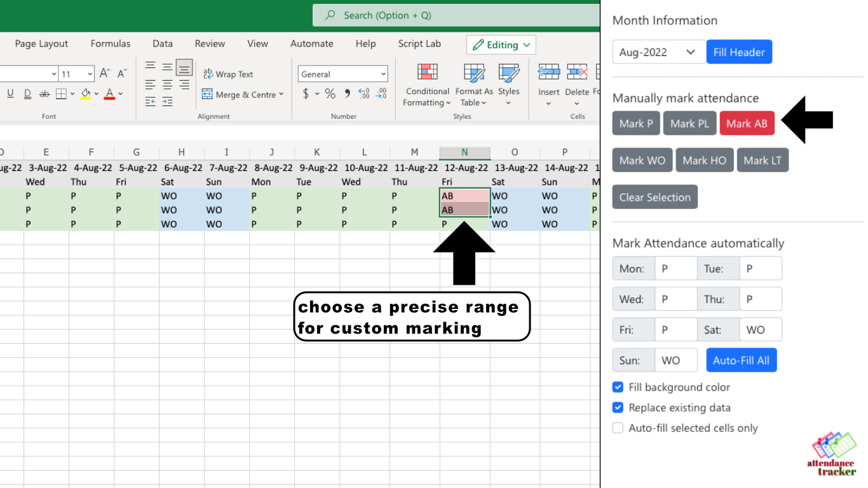The image size is (868, 488).
Task: Switch to the Formulas ribbon tab
Action: pos(110,43)
